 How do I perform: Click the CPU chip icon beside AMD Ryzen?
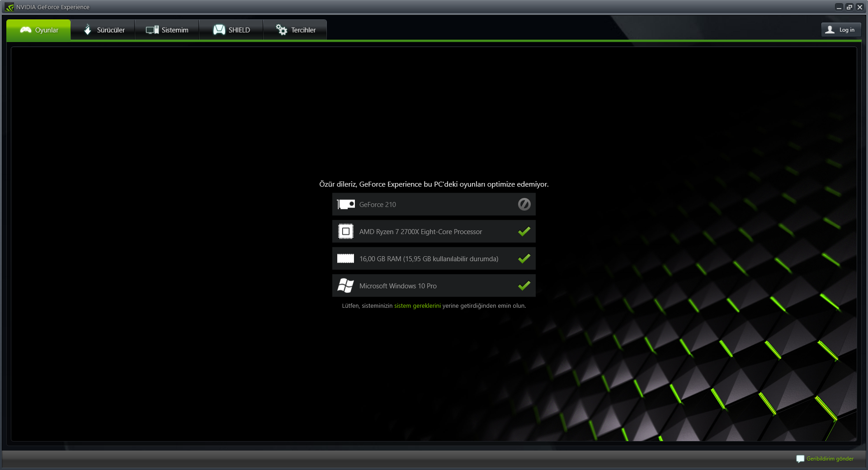tap(346, 231)
